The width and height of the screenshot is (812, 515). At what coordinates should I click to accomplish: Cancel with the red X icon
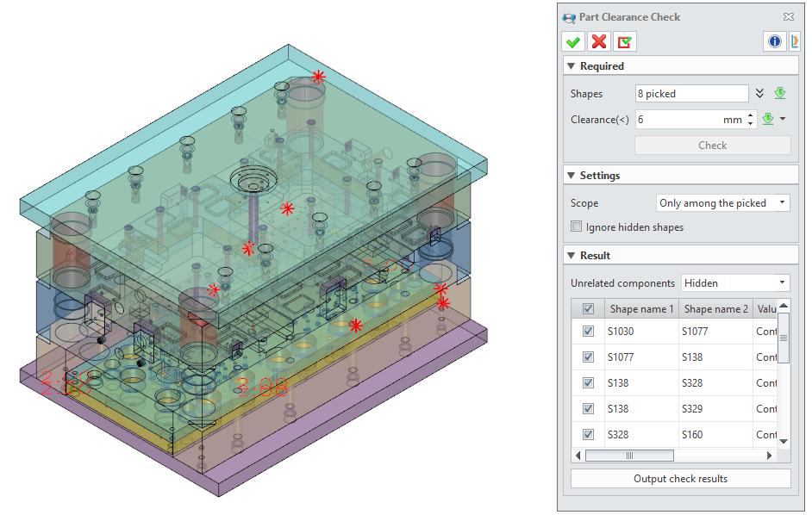(599, 41)
